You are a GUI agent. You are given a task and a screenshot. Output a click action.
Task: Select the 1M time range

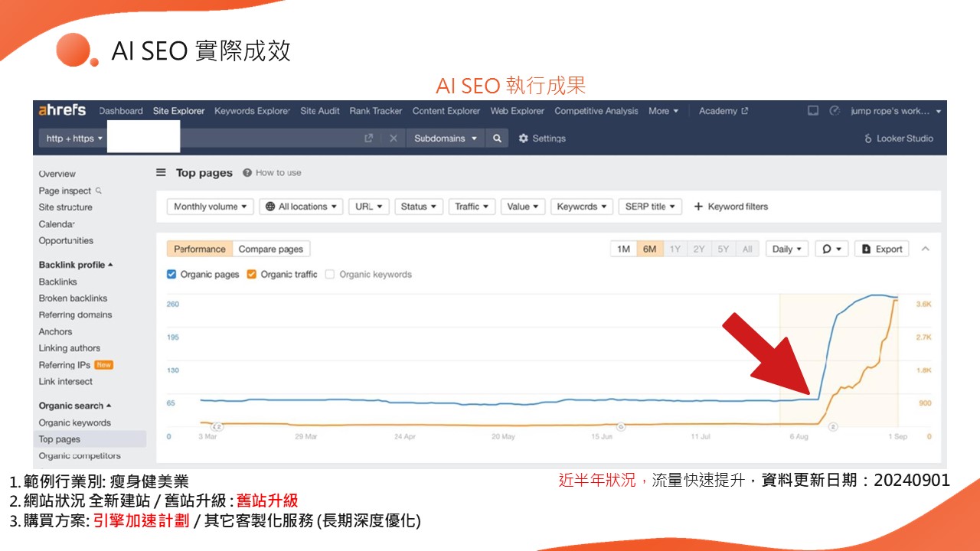tap(623, 249)
